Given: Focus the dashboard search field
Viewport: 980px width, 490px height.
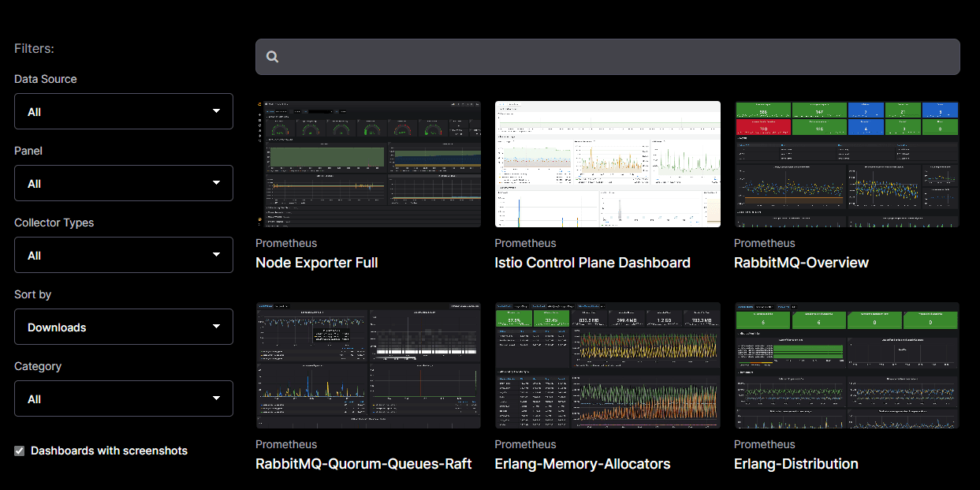Looking at the screenshot, I should 608,57.
